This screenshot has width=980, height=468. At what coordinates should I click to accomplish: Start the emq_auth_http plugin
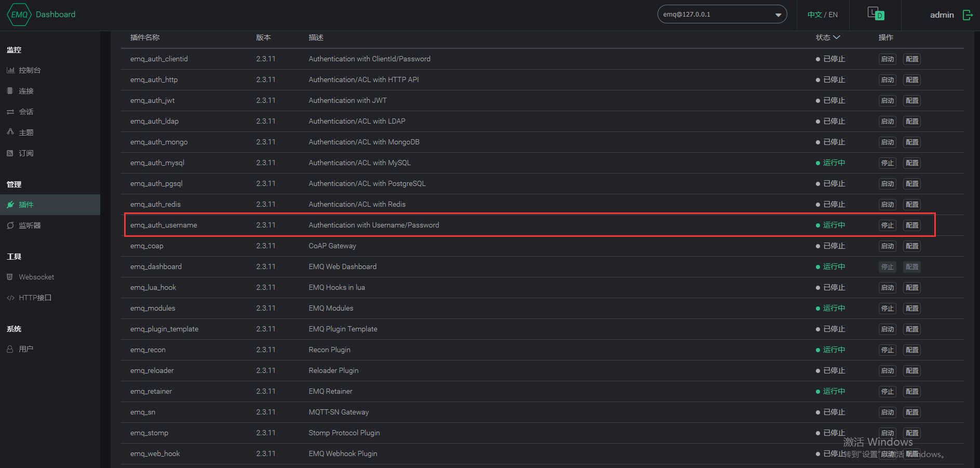[x=888, y=80]
